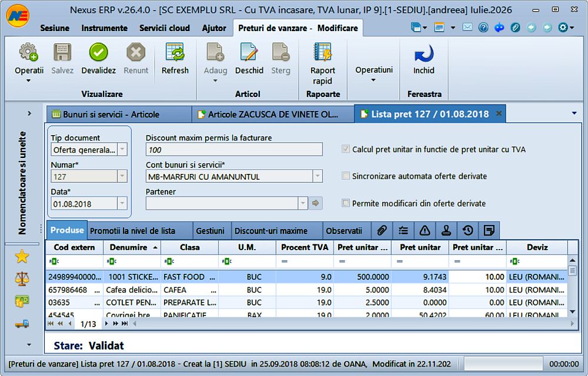The height and width of the screenshot is (376, 588).
Task: Click the money sidebar icon
Action: [x=22, y=301]
